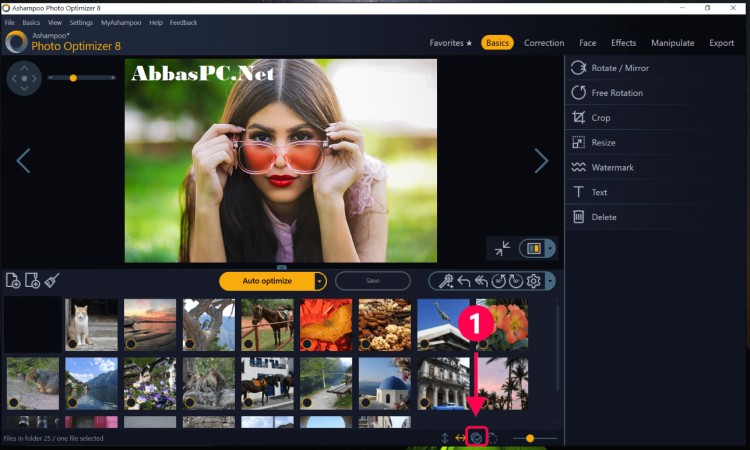The height and width of the screenshot is (450, 750).
Task: Expand the view mode dropdown arrow
Action: [x=551, y=248]
